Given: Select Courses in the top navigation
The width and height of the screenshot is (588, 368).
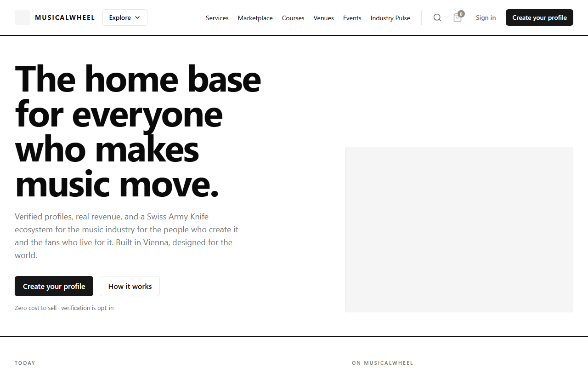Looking at the screenshot, I should [293, 18].
